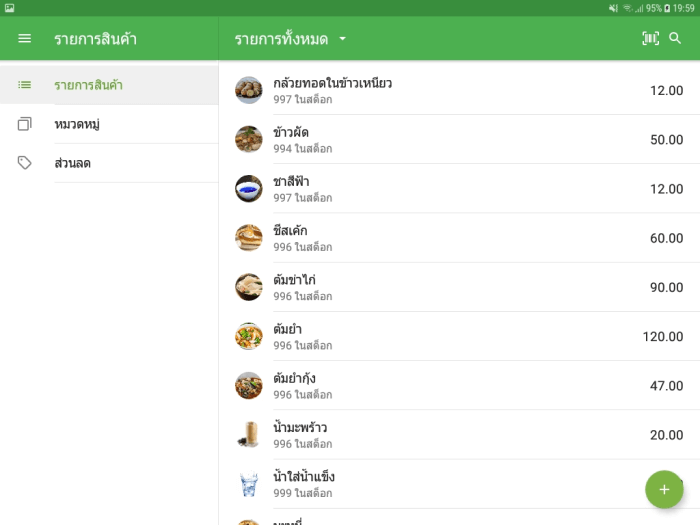Click the categories stacked-squares icon
Image resolution: width=700 pixels, height=525 pixels.
(x=25, y=124)
